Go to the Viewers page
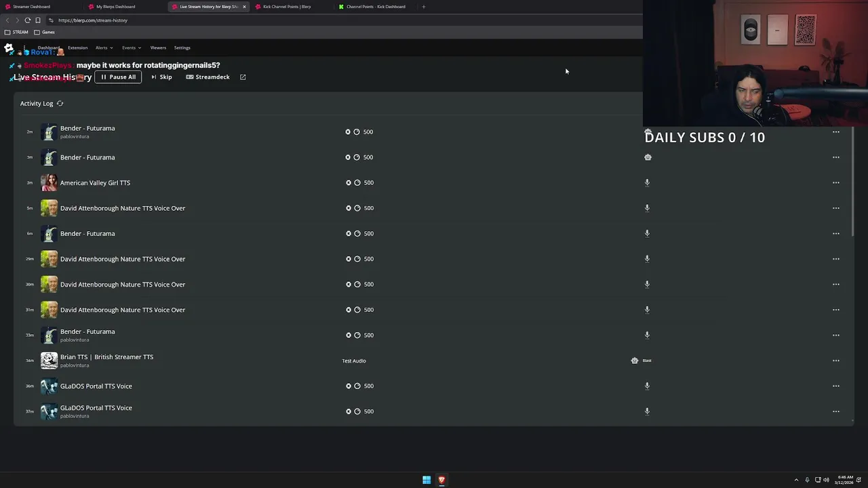 tap(158, 48)
